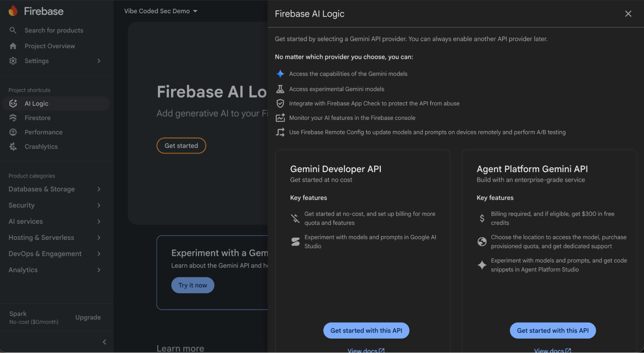Click the Crashlytics sidebar icon
The height and width of the screenshot is (353, 644).
point(13,147)
